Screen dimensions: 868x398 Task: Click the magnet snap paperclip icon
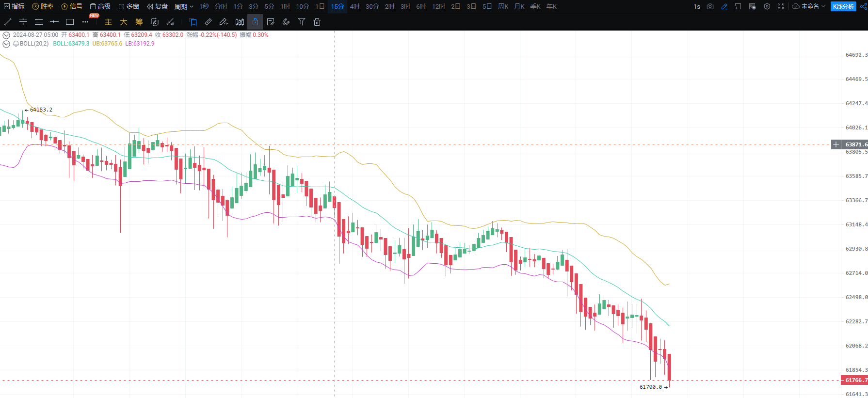286,22
